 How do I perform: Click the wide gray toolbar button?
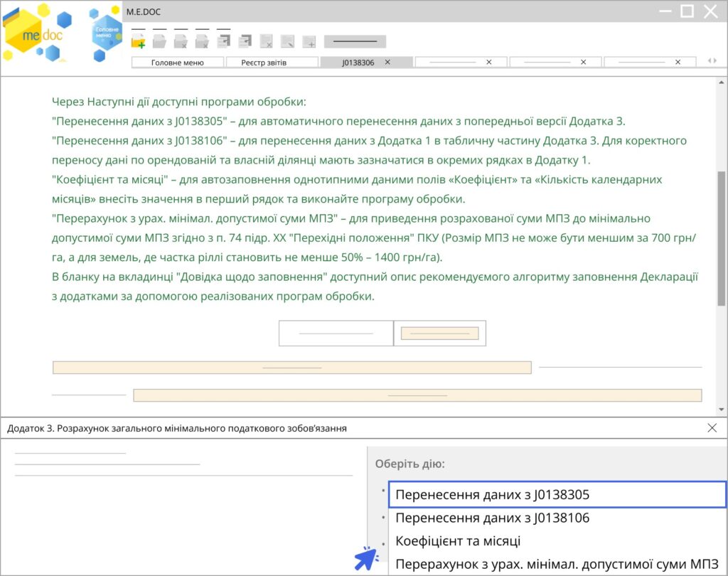pos(355,41)
